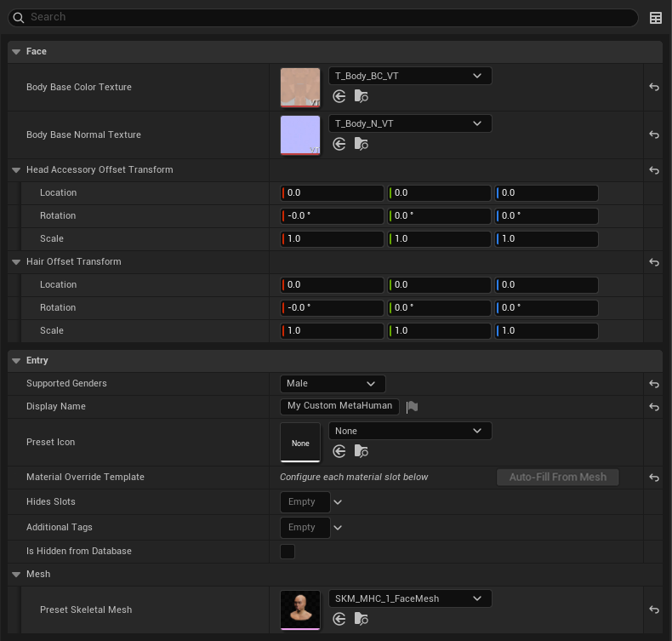Click into the Search details field
This screenshot has width=672, height=641.
(323, 17)
